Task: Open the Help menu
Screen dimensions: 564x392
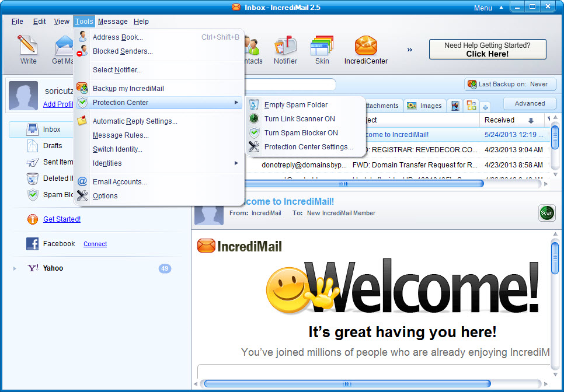Action: [141, 22]
